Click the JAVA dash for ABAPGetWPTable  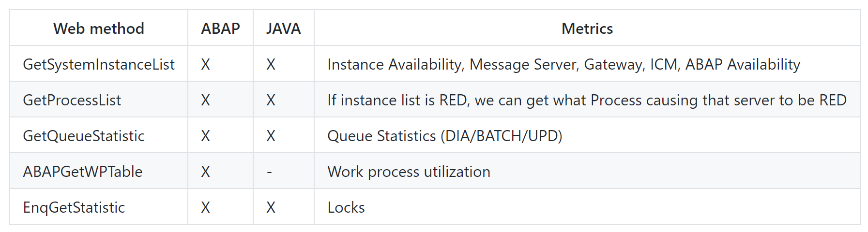coord(269,172)
